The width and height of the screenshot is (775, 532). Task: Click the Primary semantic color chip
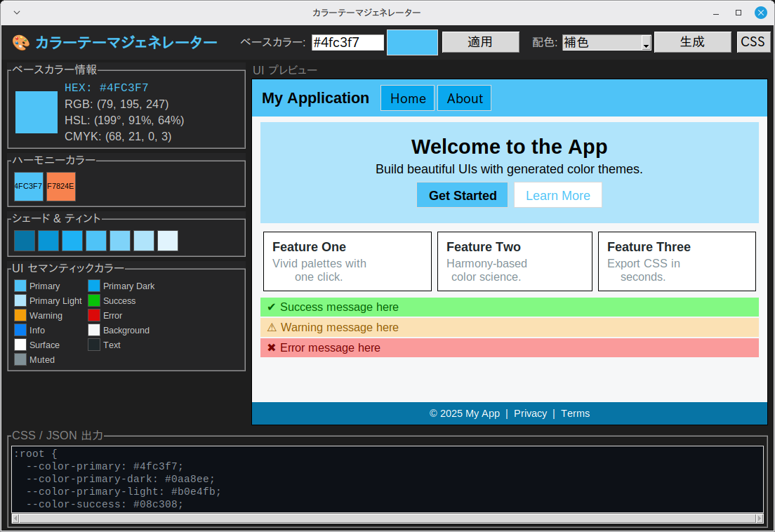coord(20,286)
